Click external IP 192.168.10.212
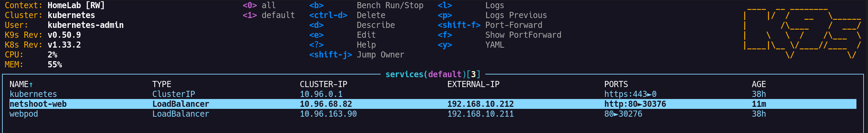868x133 pixels. pos(481,104)
